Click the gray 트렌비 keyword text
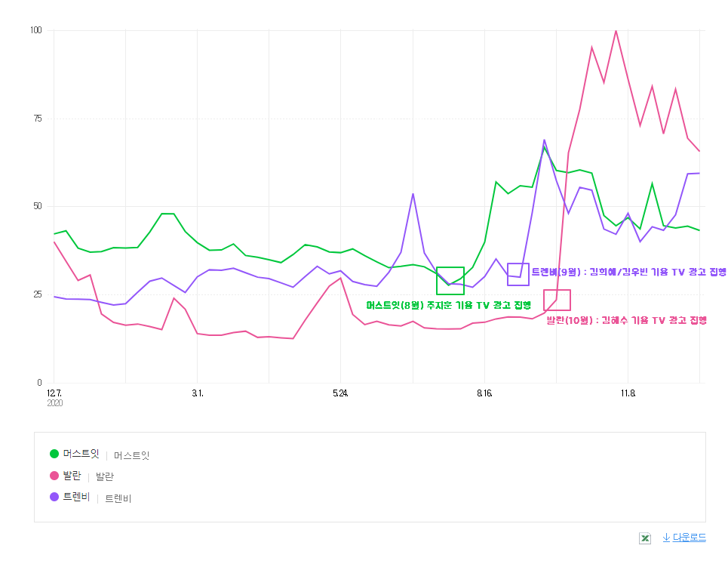The height and width of the screenshot is (567, 728). [x=118, y=499]
